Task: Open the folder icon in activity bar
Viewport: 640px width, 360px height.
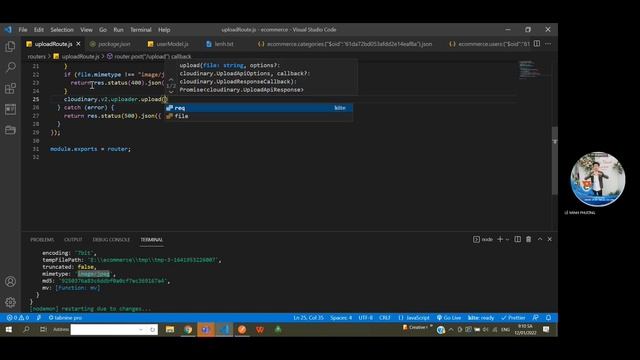Action: [10, 130]
